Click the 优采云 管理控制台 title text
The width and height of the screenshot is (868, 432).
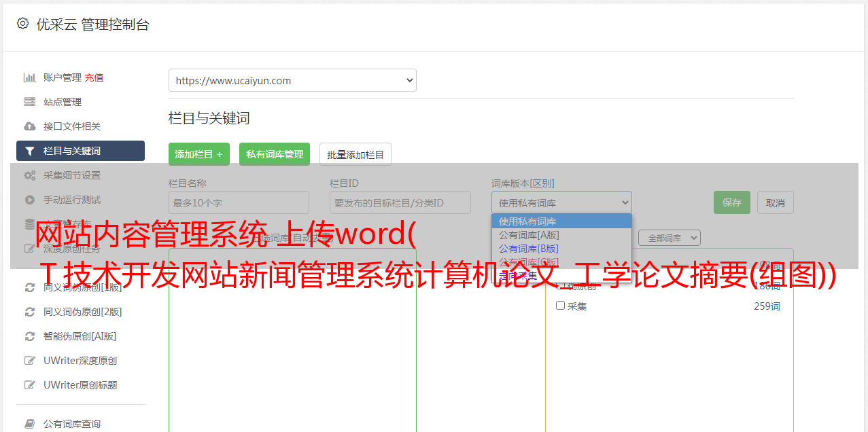point(92,24)
